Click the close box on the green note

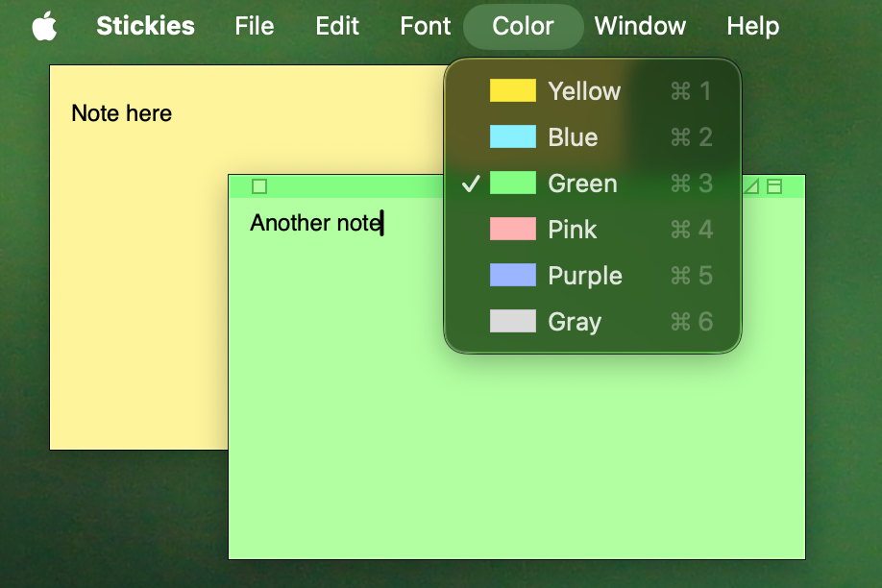258,186
